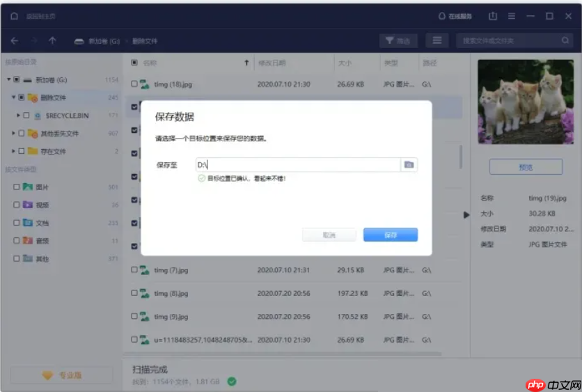Viewport: 582px width, 392px height.
Task: Click the horizontal scrollbar under file list
Action: [x=282, y=354]
